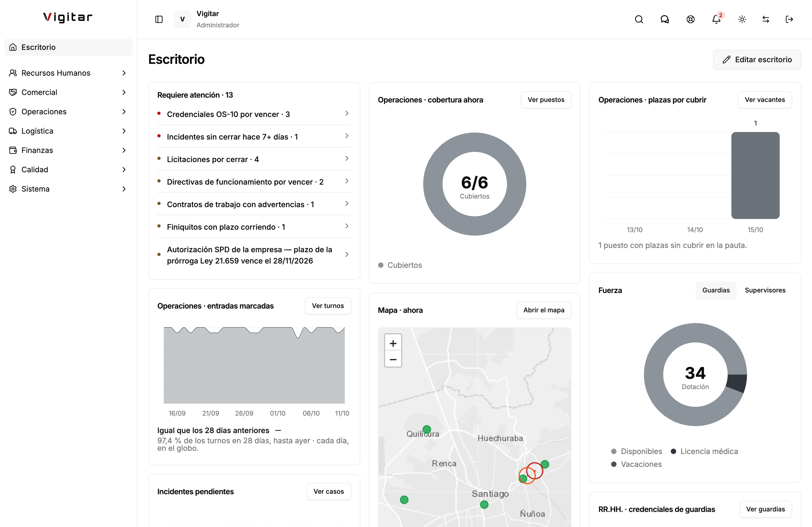Click the logout icon

tap(789, 19)
